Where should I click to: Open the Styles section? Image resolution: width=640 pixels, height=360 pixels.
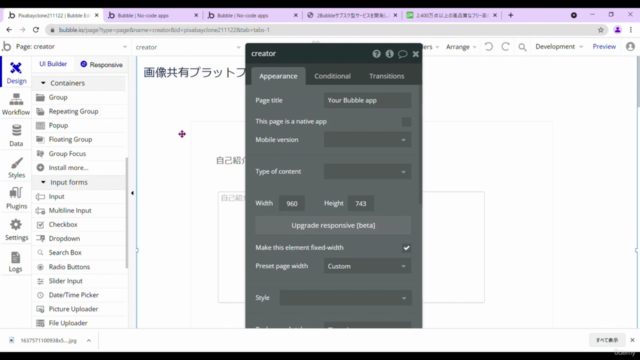click(x=16, y=167)
